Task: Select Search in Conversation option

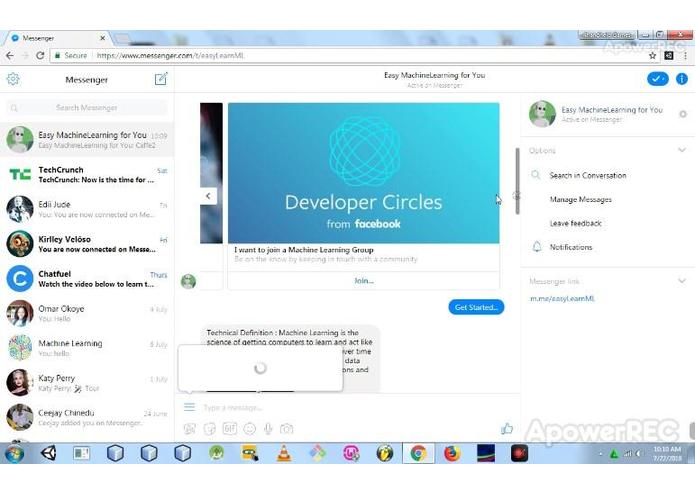Action: [x=588, y=175]
